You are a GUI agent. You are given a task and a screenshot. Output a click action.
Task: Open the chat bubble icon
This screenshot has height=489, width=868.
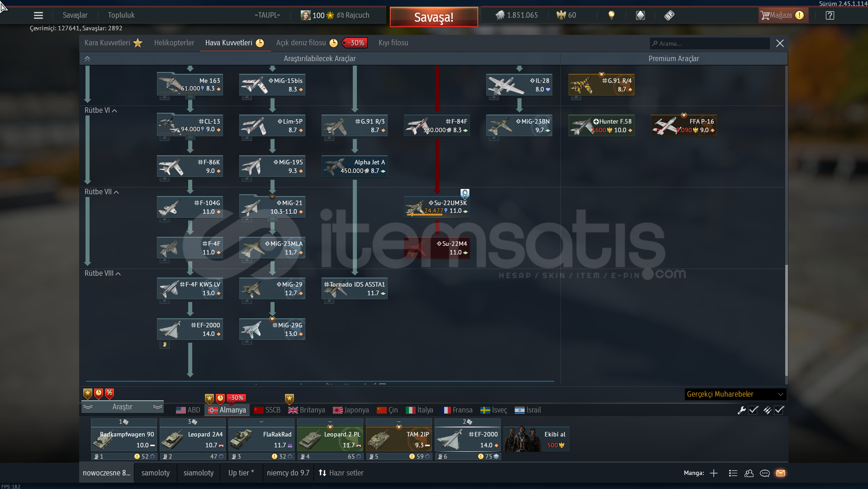click(765, 473)
